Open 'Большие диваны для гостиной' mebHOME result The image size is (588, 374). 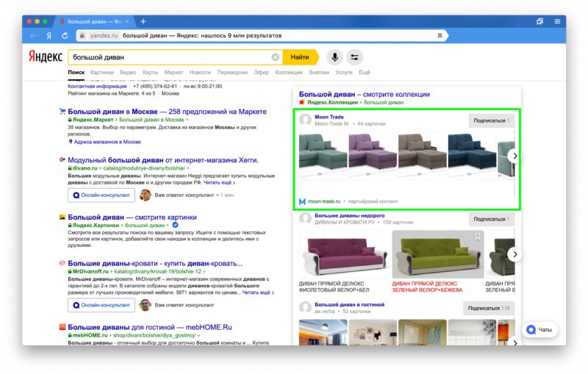150,327
